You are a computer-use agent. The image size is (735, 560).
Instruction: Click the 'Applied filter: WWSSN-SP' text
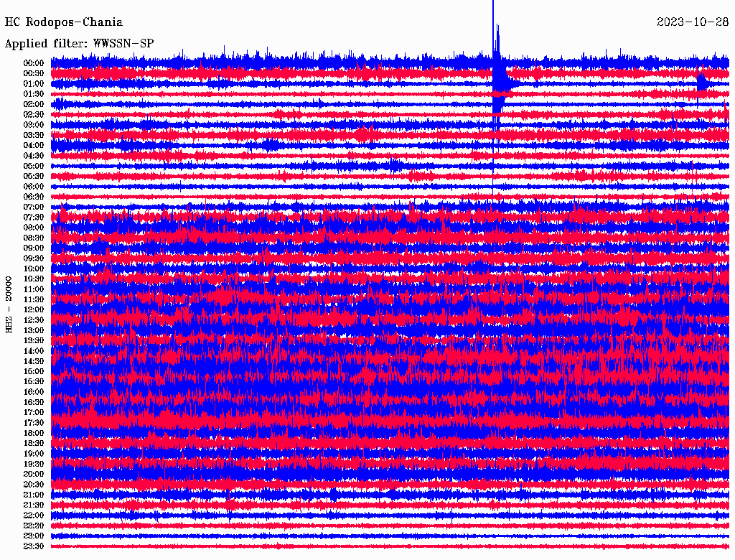(x=79, y=44)
